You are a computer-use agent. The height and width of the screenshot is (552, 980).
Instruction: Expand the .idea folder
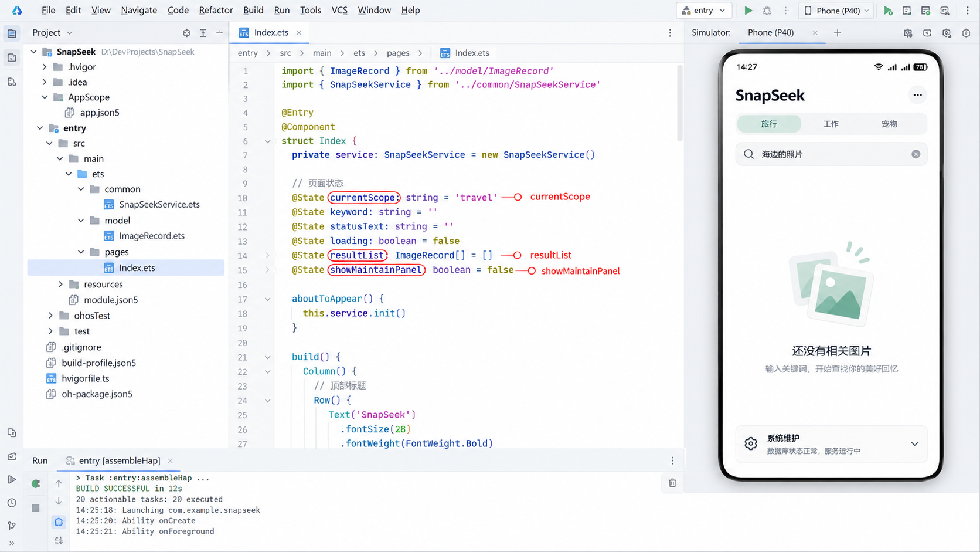coord(45,82)
